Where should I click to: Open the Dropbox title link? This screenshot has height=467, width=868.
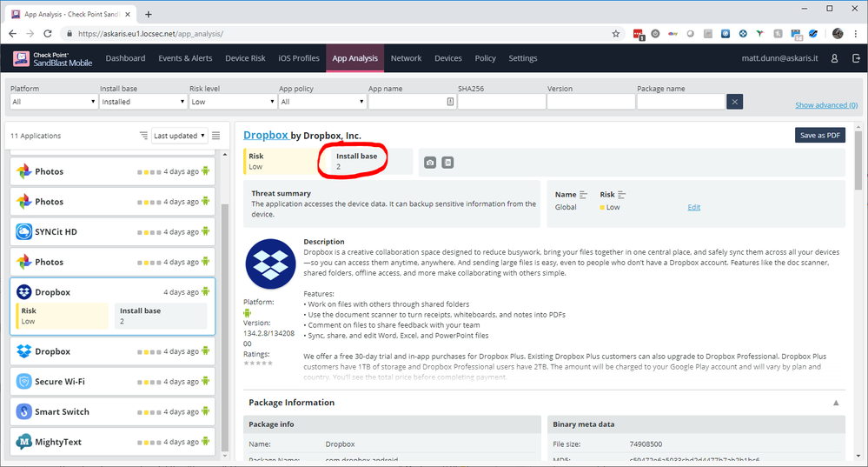point(266,135)
